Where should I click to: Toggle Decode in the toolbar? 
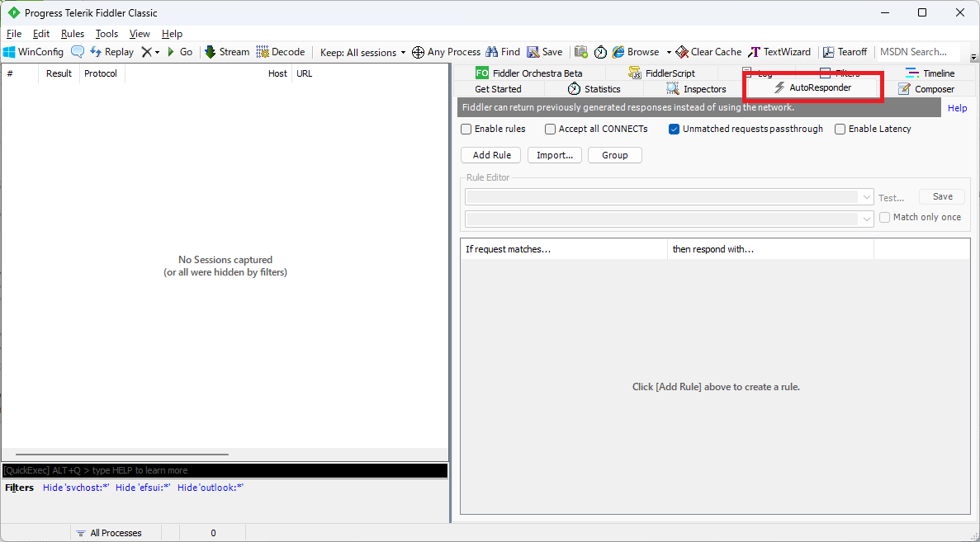[281, 52]
